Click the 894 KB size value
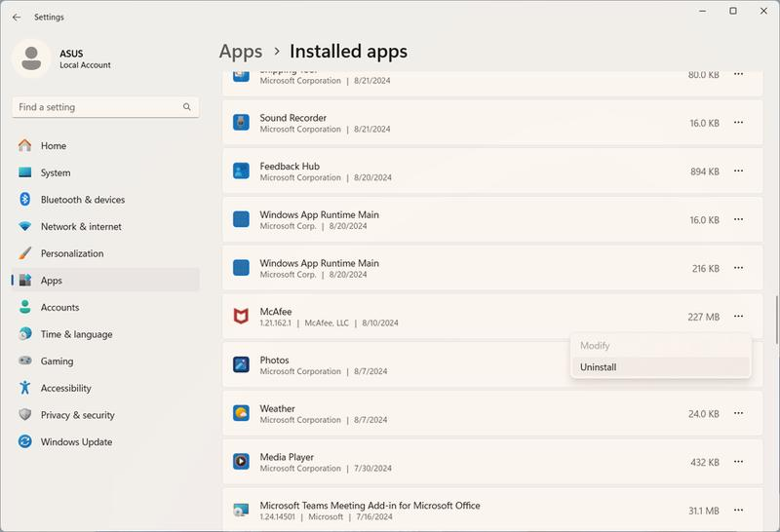This screenshot has width=780, height=532. coord(704,171)
